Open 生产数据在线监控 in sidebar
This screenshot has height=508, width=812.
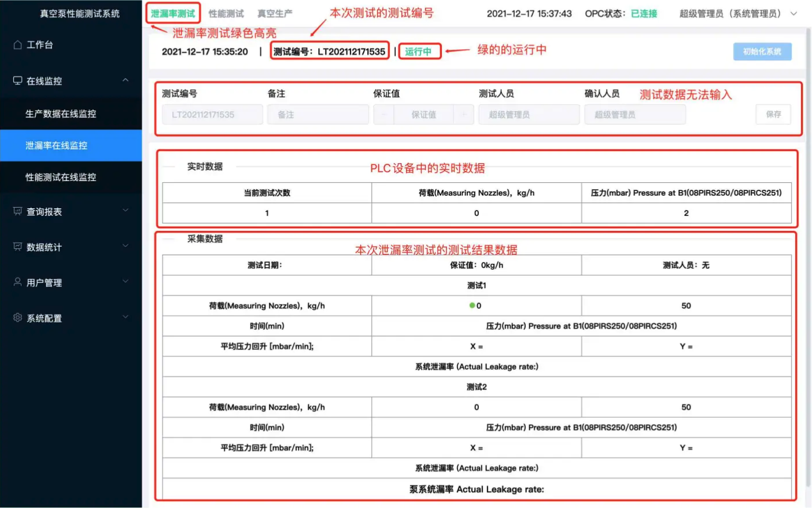pyautogui.click(x=71, y=114)
